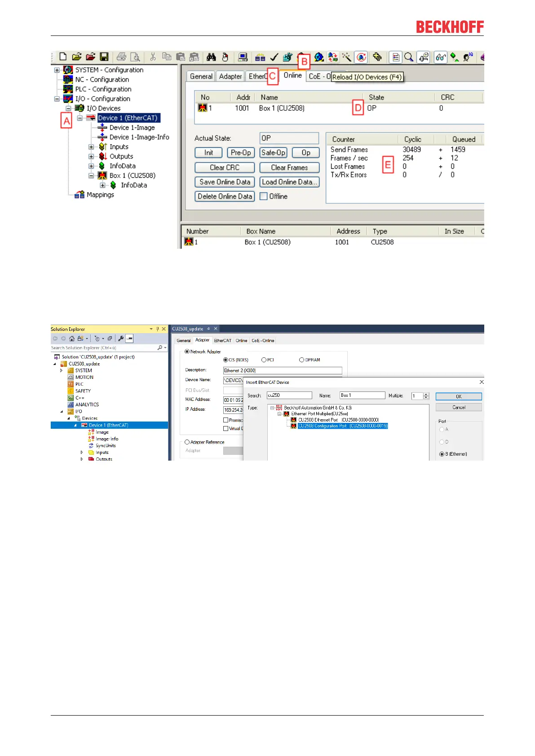Click the MOTION node icon
This screenshot has width=535, height=756.
(x=71, y=378)
